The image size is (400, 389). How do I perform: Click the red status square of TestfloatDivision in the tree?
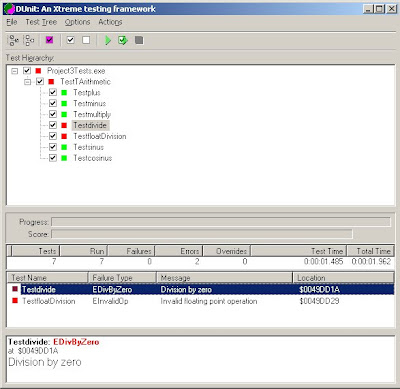click(64, 136)
